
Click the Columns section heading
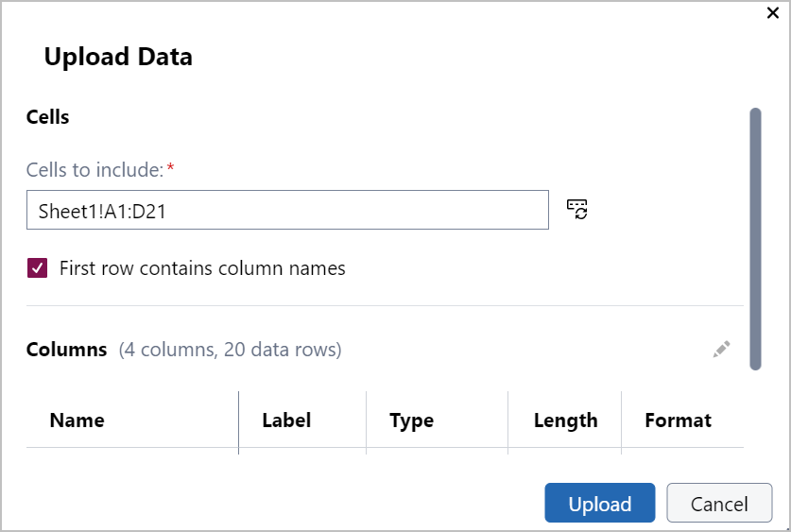(x=66, y=350)
